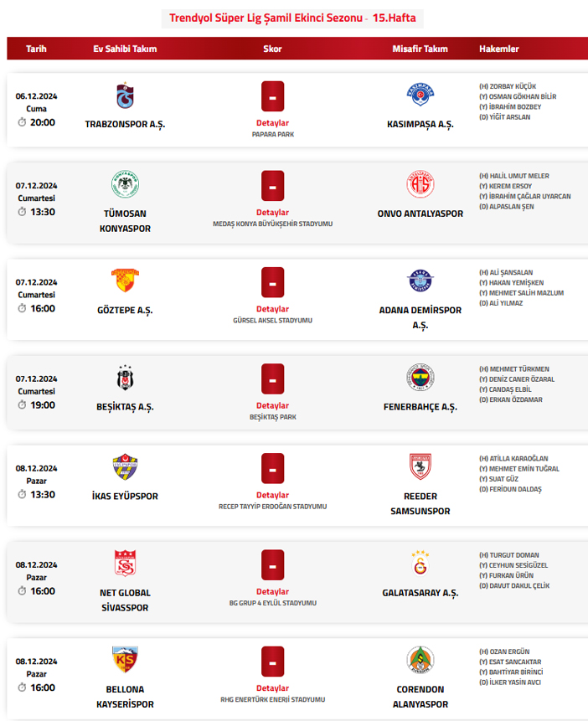The height and width of the screenshot is (721, 588).
Task: Click the Kayserispor club logo
Action: pyautogui.click(x=125, y=660)
